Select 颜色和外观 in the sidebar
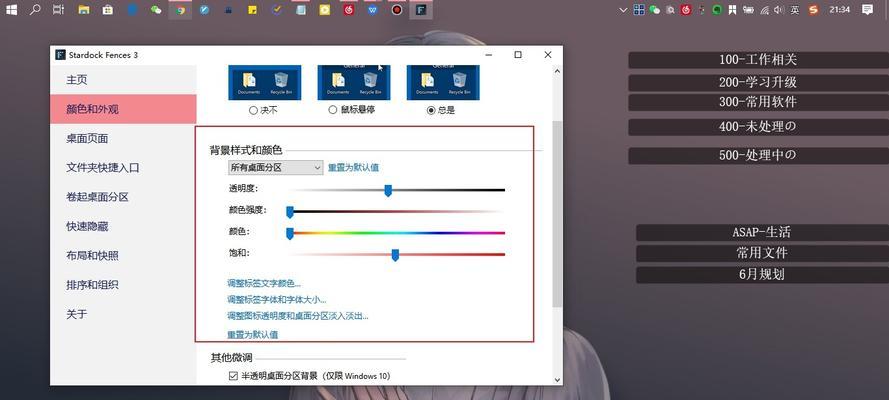The image size is (889, 400). (x=123, y=109)
